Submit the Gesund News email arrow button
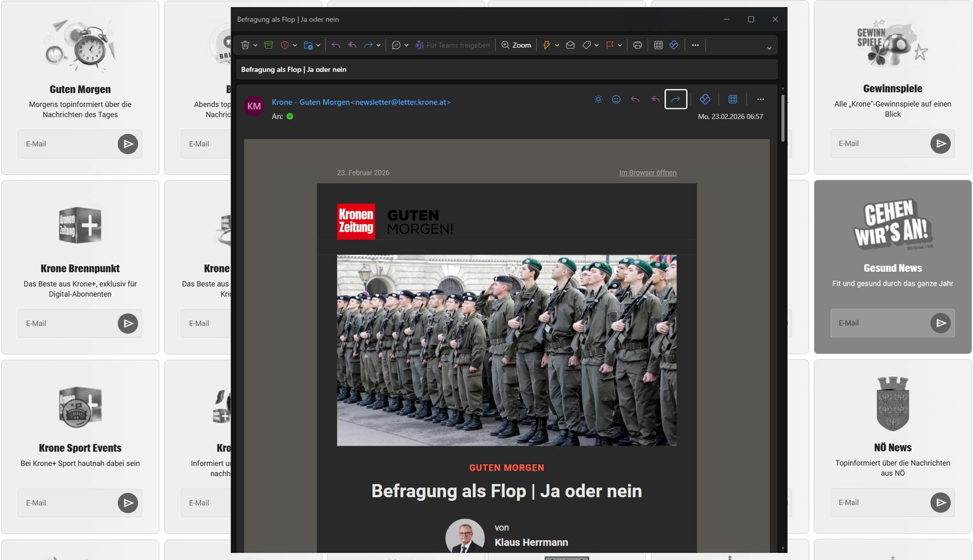This screenshot has height=560, width=973. [940, 323]
